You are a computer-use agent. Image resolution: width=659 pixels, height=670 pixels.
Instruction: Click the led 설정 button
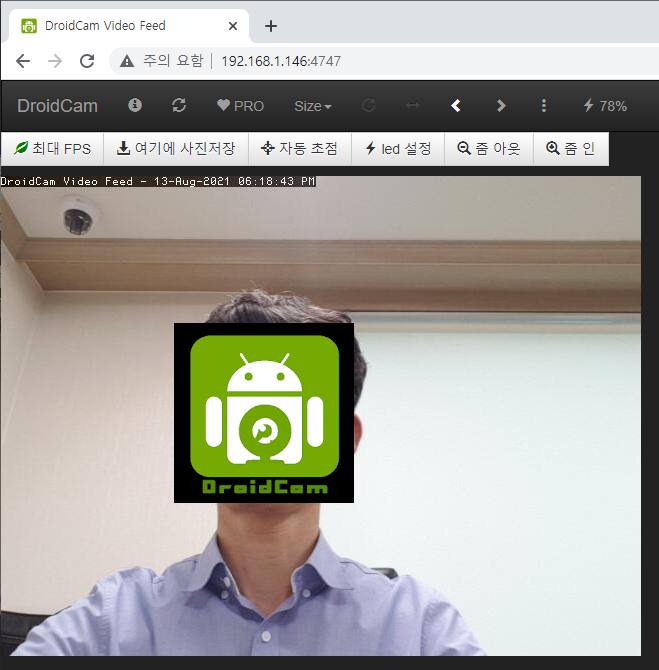coord(398,149)
